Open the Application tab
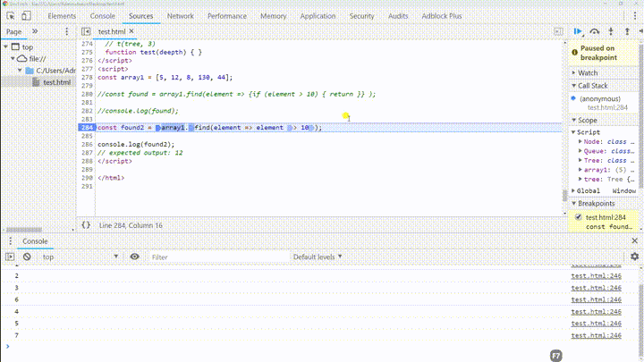The image size is (644, 362). tap(318, 16)
